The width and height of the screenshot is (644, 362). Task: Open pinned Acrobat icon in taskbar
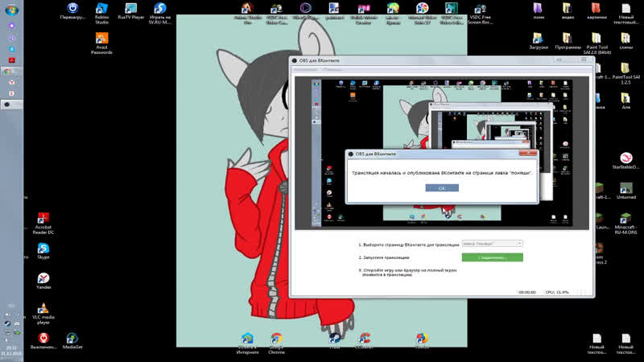pos(12,60)
